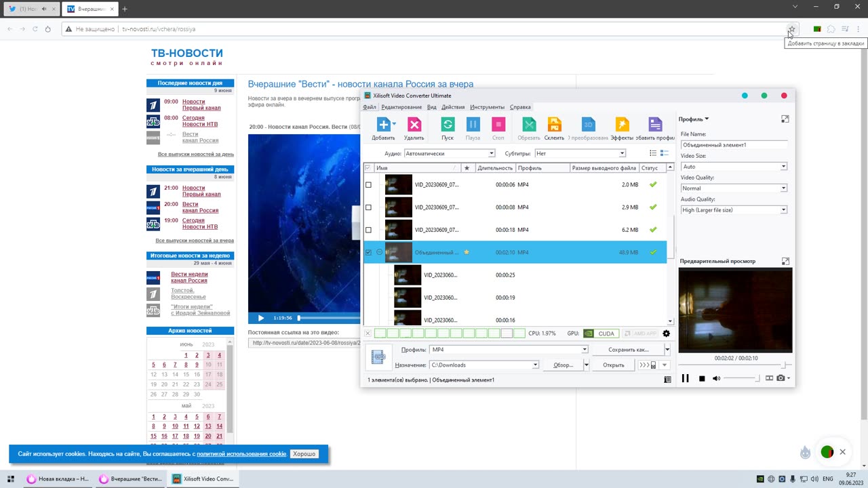
Task: Check the box for the 2.0 MB video row
Action: coord(368,185)
